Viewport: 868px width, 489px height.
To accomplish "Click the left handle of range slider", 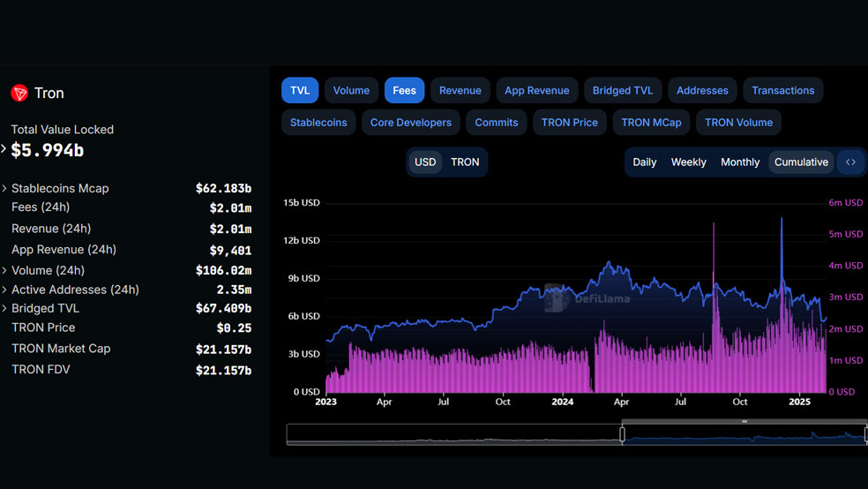I will tap(622, 434).
